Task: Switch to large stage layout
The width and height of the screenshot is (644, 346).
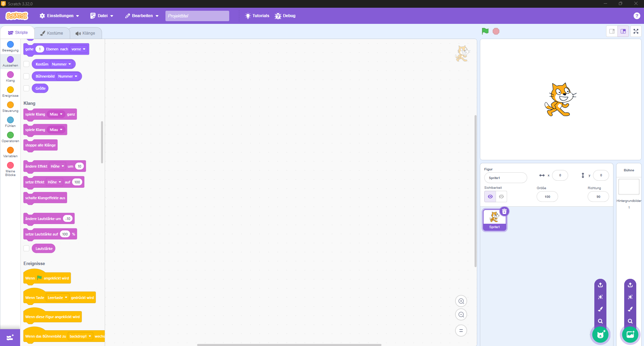Action: click(623, 31)
